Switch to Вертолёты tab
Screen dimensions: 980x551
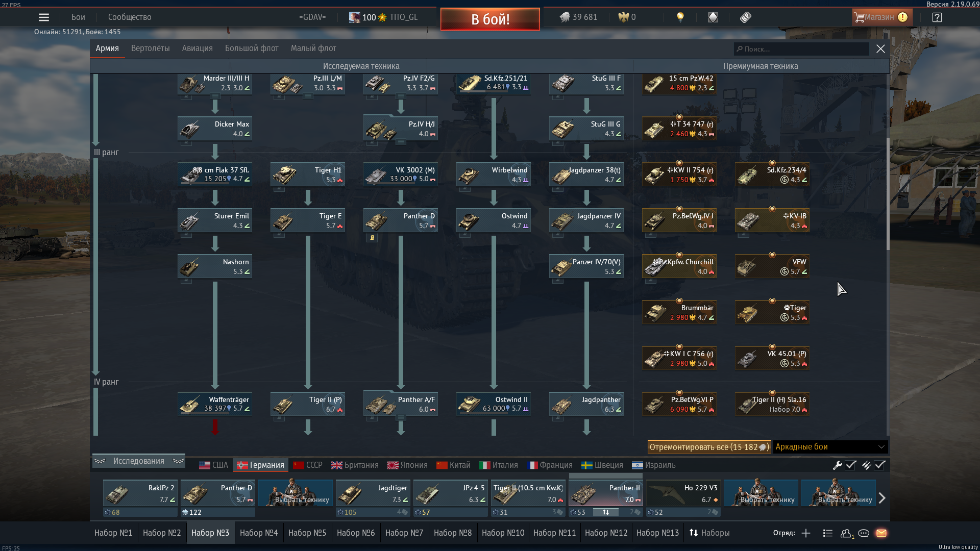point(150,48)
